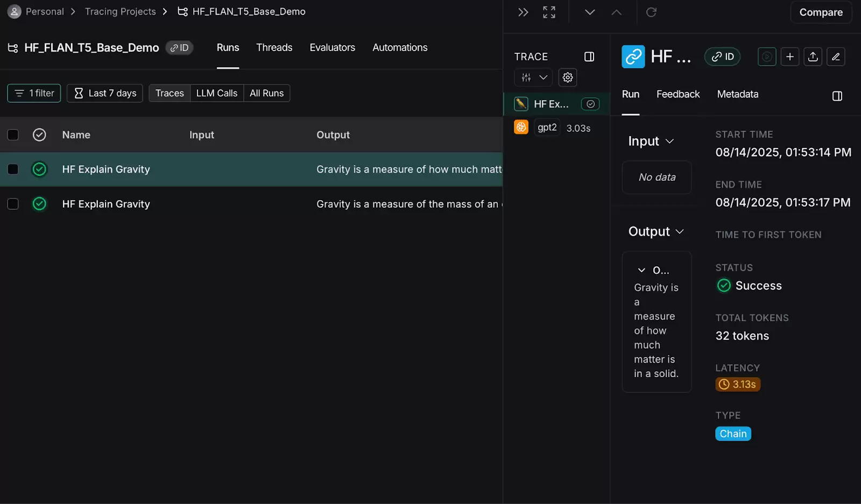This screenshot has height=504, width=861.
Task: Navigate to Tracing Projects breadcrumb
Action: (120, 12)
